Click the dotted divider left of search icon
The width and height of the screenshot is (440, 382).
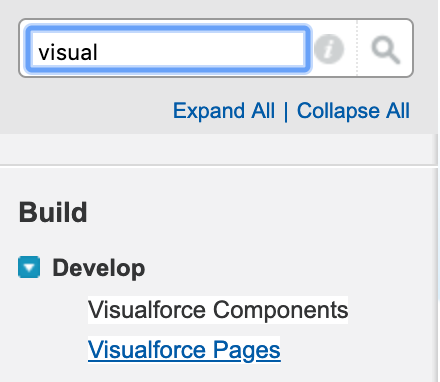[357, 48]
